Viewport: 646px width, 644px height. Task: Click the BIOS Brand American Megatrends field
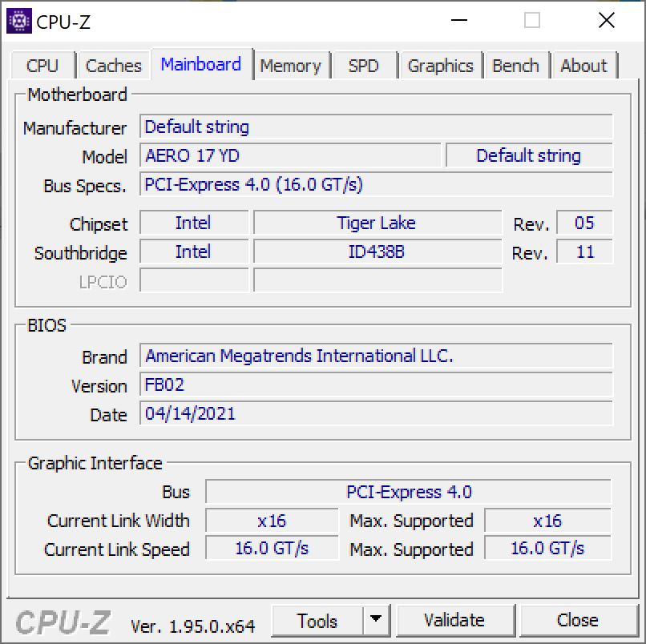[376, 356]
